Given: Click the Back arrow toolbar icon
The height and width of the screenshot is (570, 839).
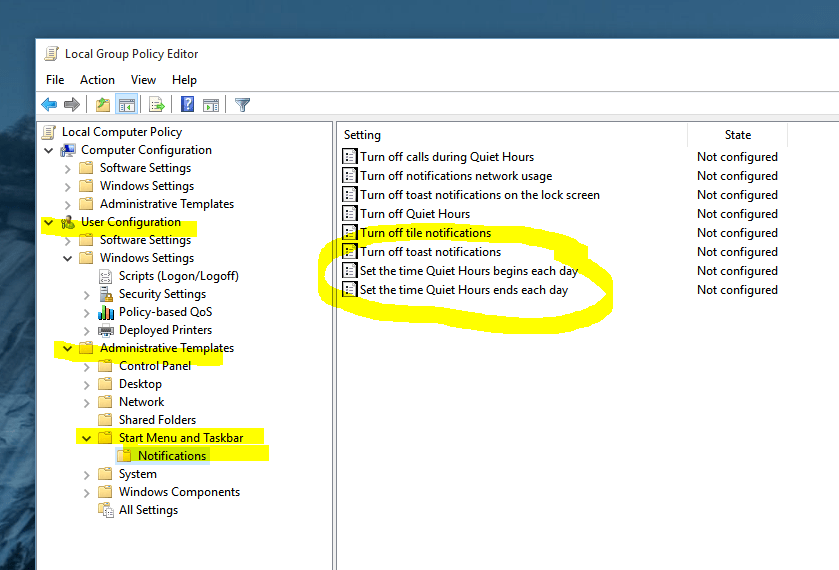Looking at the screenshot, I should pos(49,104).
